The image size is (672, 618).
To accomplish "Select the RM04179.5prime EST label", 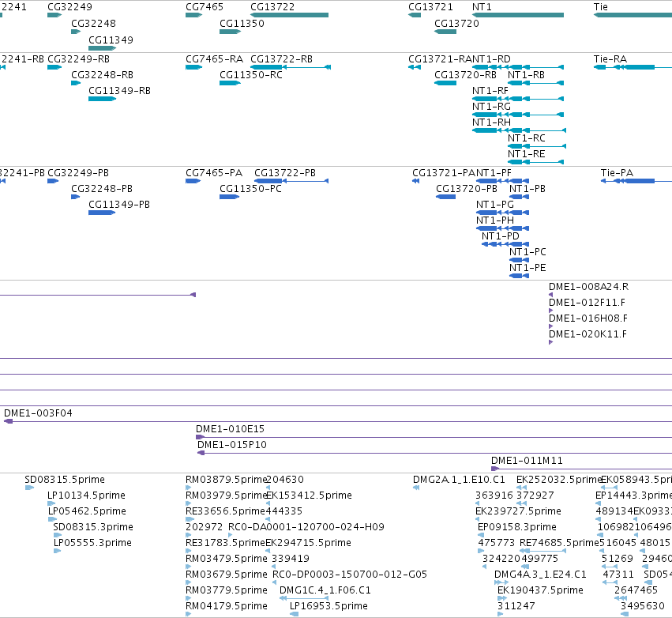I will [227, 606].
